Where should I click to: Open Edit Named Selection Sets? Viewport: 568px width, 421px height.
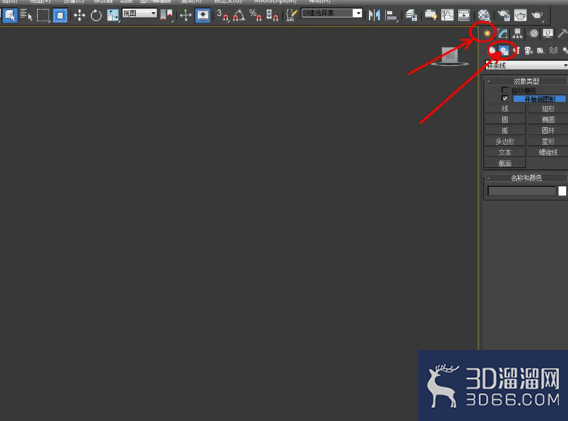pyautogui.click(x=291, y=15)
